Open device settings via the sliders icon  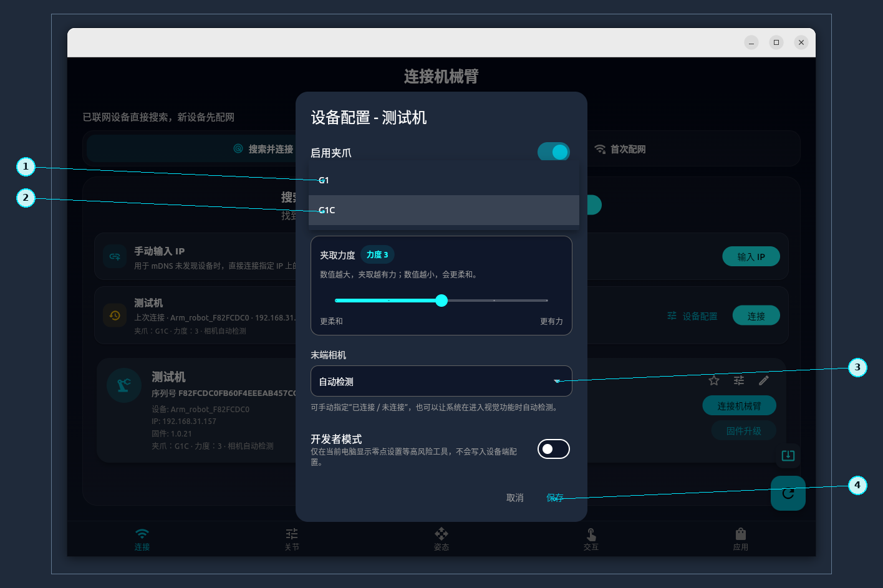739,380
